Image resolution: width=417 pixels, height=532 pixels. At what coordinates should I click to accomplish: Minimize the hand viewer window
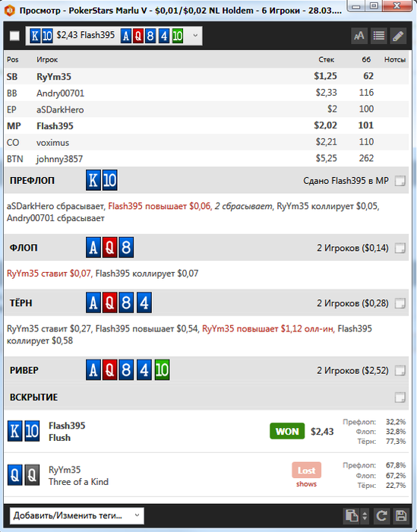355,6
